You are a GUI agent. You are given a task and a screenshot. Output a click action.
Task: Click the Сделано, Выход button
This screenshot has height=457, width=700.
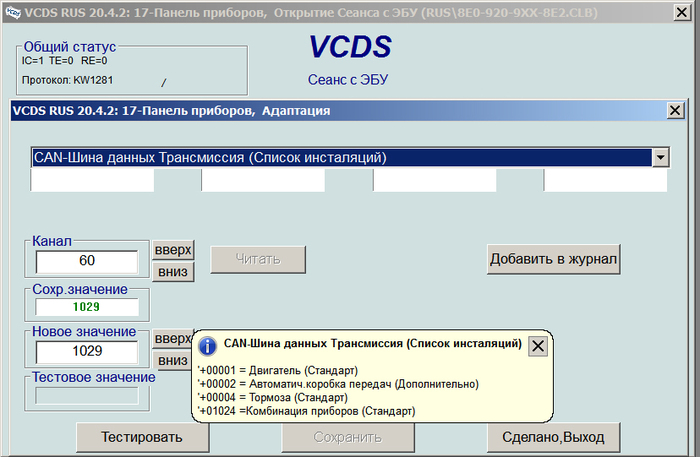tap(554, 437)
